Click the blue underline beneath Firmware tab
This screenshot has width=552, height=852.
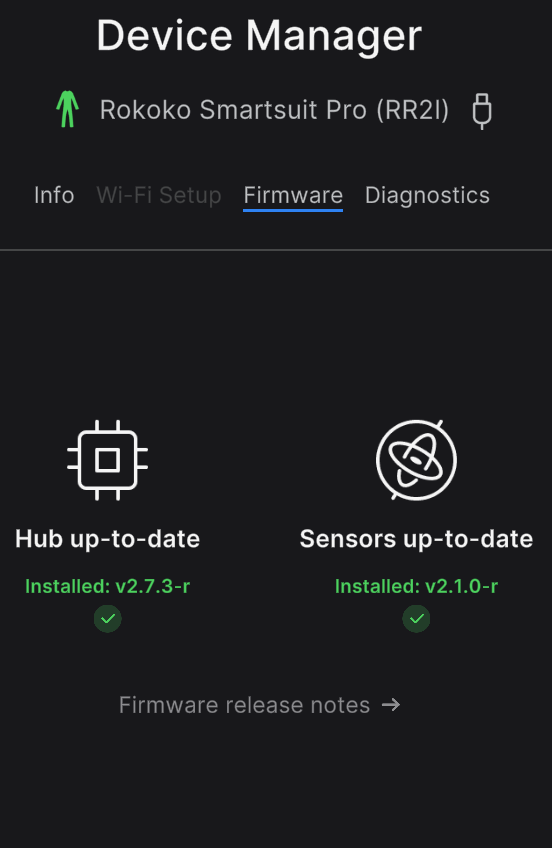click(293, 210)
